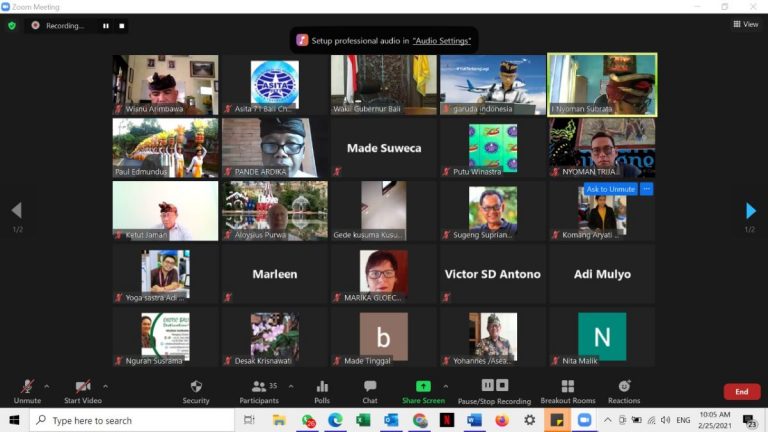Start Video with the camera icon
768x432 pixels.
coord(83,391)
